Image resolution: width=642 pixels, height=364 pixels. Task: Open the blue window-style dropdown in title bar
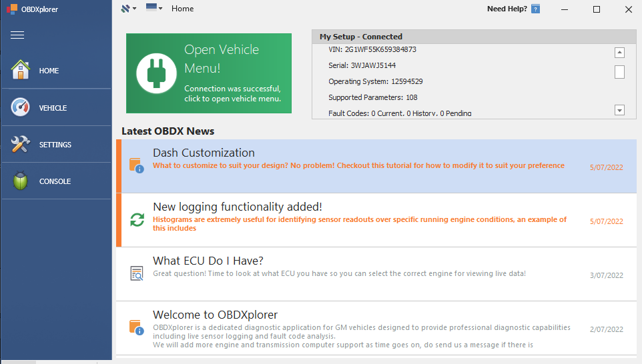(x=154, y=8)
